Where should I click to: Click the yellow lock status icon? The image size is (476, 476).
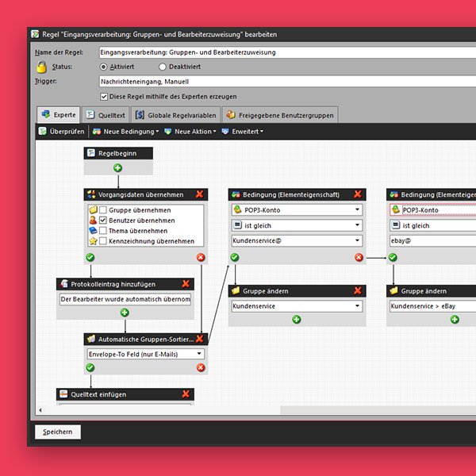(x=41, y=67)
